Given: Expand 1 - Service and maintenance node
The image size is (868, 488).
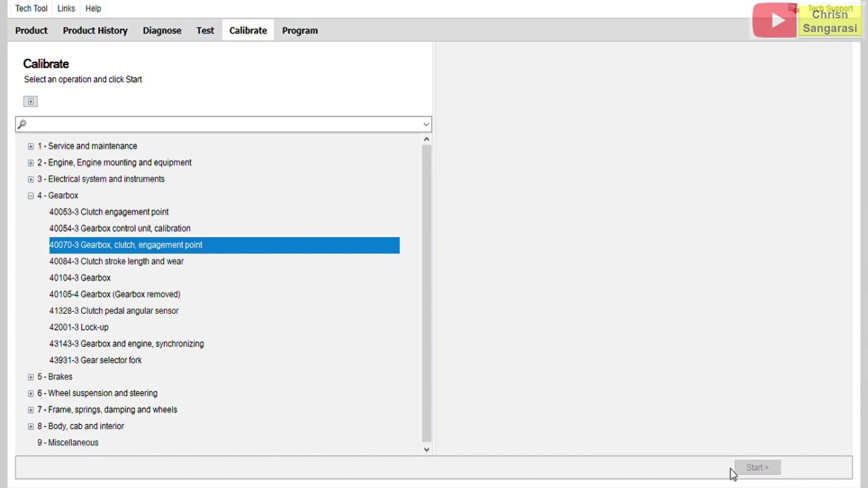Looking at the screenshot, I should click(31, 146).
